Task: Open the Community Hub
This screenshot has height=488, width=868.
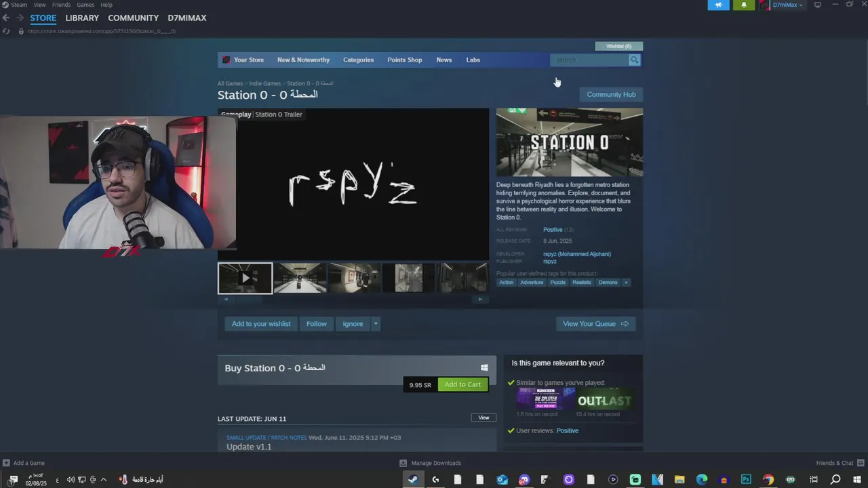Action: click(x=611, y=94)
